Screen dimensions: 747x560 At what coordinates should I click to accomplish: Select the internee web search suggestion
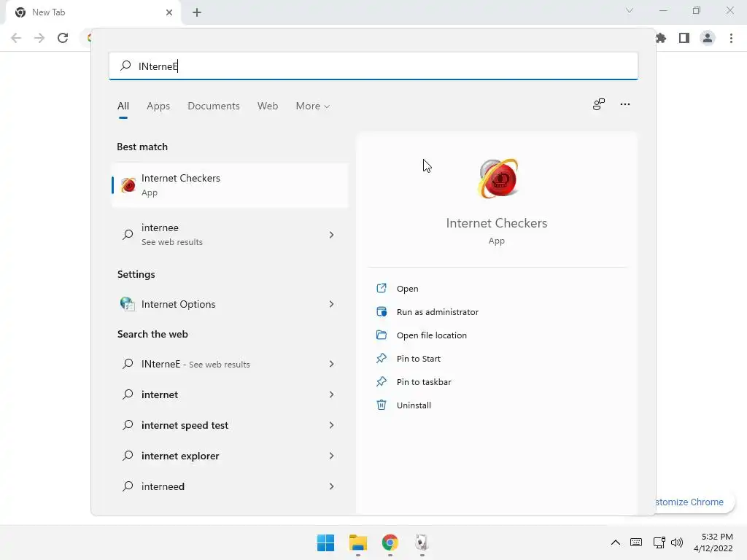(230, 235)
